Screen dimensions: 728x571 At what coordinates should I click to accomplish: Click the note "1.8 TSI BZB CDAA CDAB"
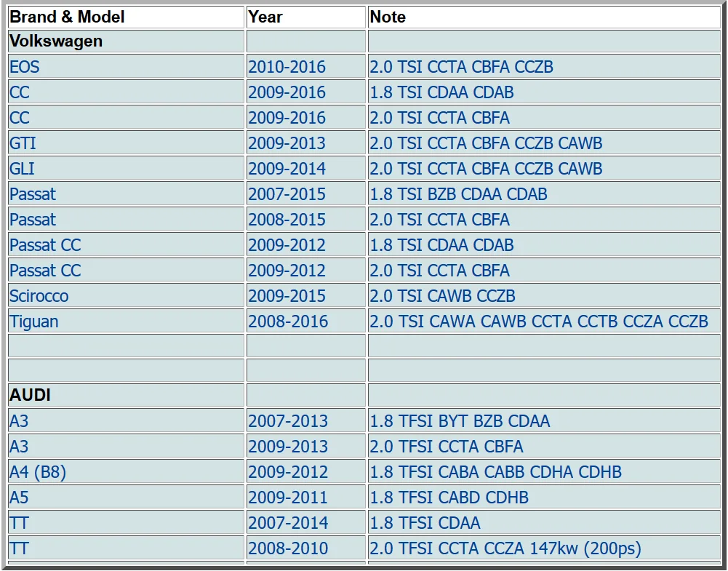pyautogui.click(x=458, y=194)
